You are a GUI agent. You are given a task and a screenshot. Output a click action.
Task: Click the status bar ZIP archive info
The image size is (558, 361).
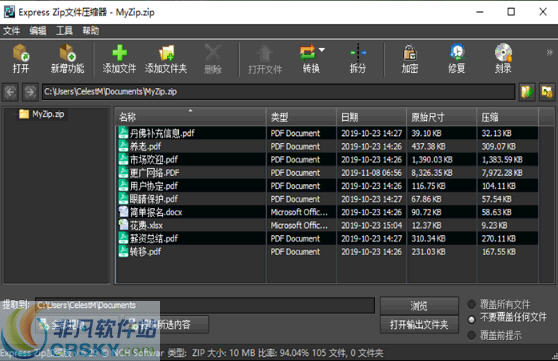click(275, 353)
